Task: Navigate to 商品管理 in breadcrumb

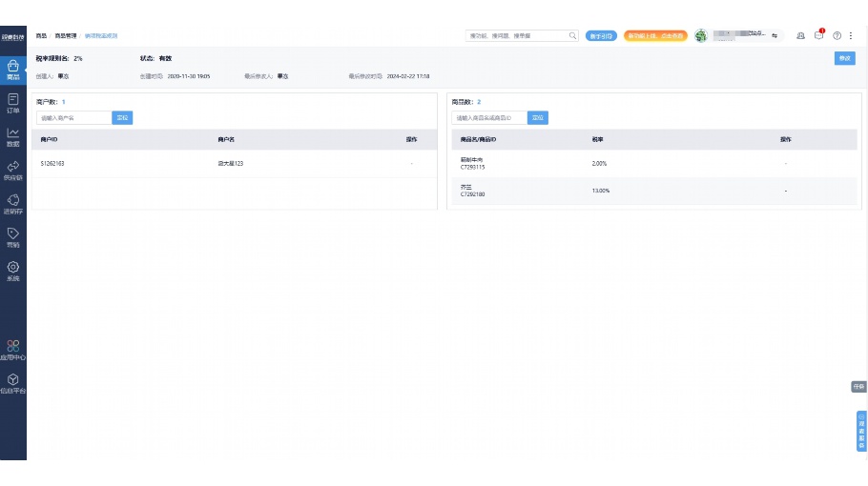Action: pos(66,35)
